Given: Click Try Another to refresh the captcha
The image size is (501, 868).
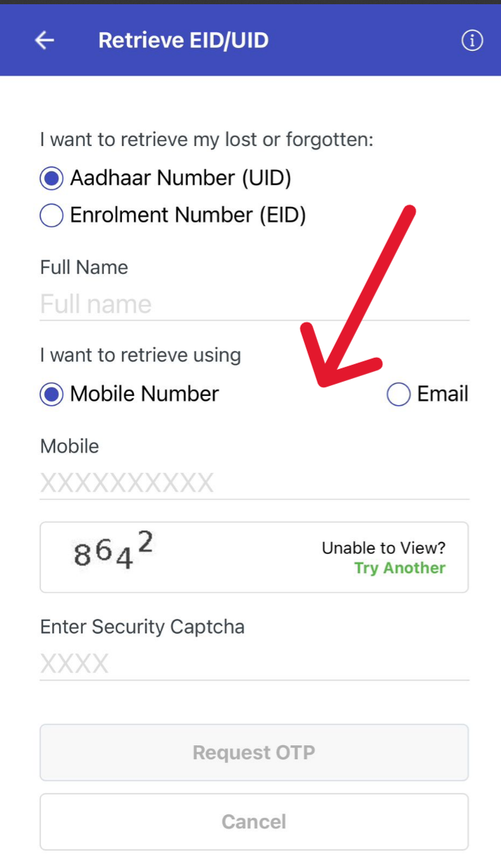Looking at the screenshot, I should [x=399, y=567].
